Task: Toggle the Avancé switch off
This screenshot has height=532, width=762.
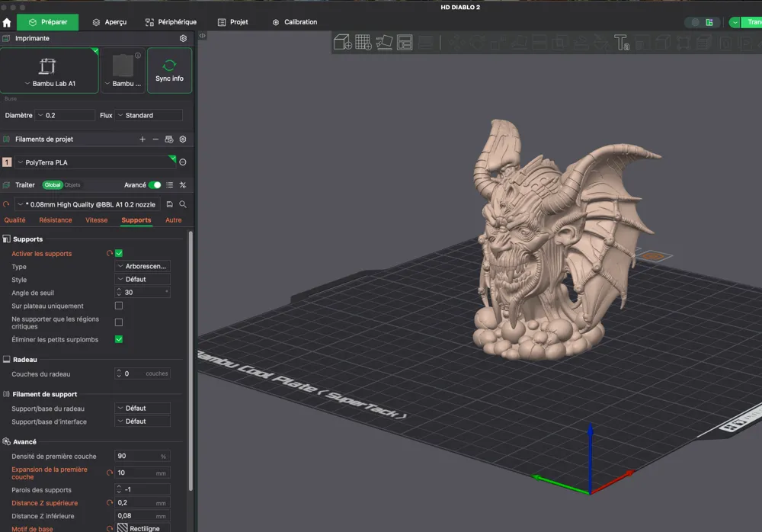Action: (155, 184)
